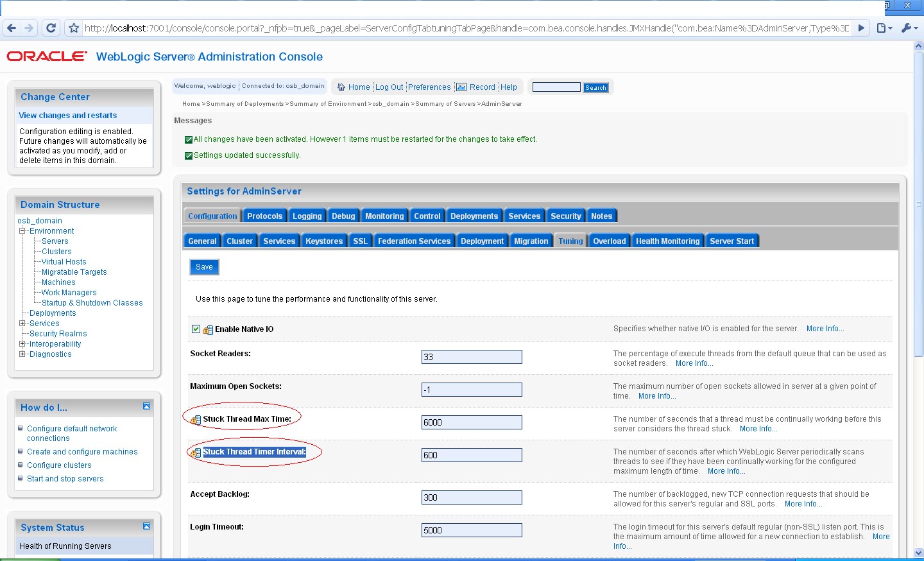Select the Overload sub-tab
This screenshot has width=924, height=561.
(610, 241)
